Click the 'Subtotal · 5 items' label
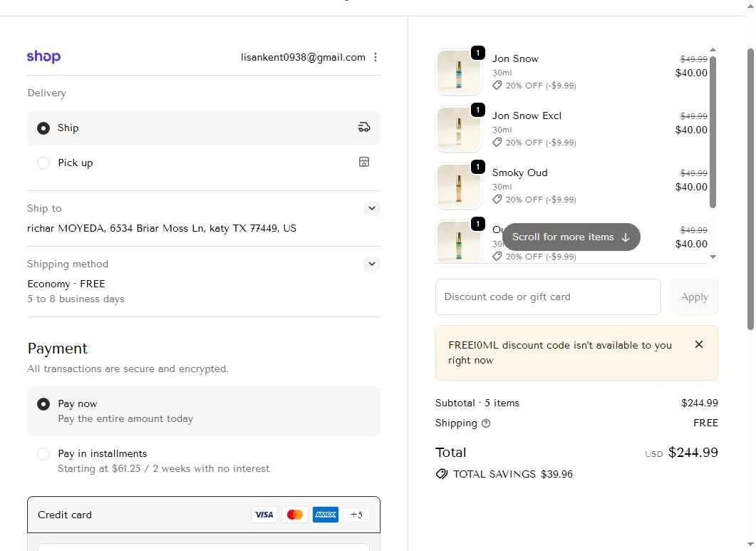This screenshot has height=551, width=756. point(477,403)
